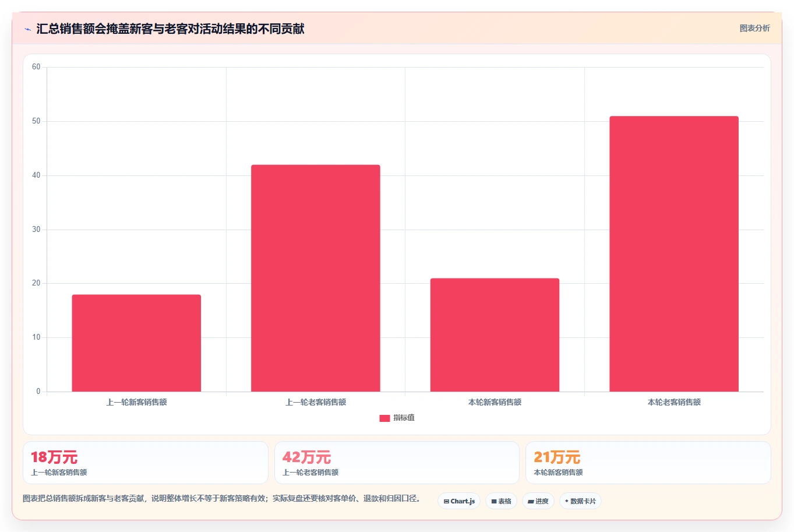The width and height of the screenshot is (794, 532).
Task: Click the 数据卡片 tag chip
Action: pos(580,501)
